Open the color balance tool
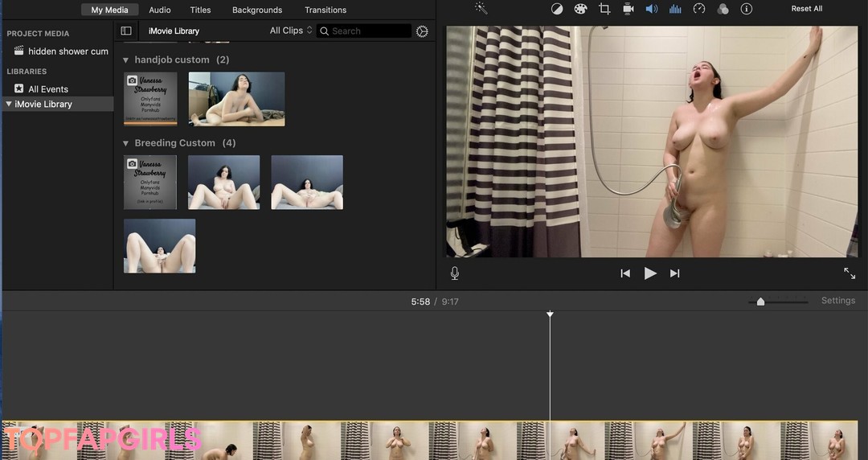Viewport: 868px width, 460px height. 557,9
